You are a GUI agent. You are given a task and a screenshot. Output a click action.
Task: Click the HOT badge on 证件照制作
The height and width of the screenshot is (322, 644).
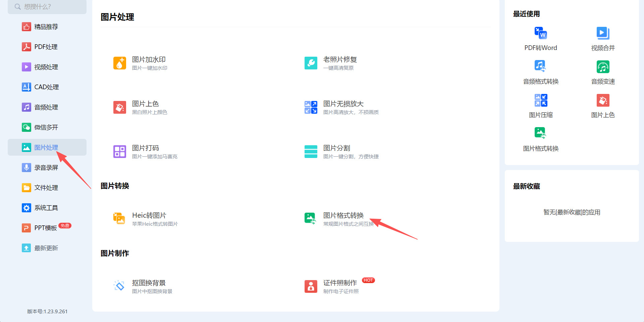coord(368,280)
